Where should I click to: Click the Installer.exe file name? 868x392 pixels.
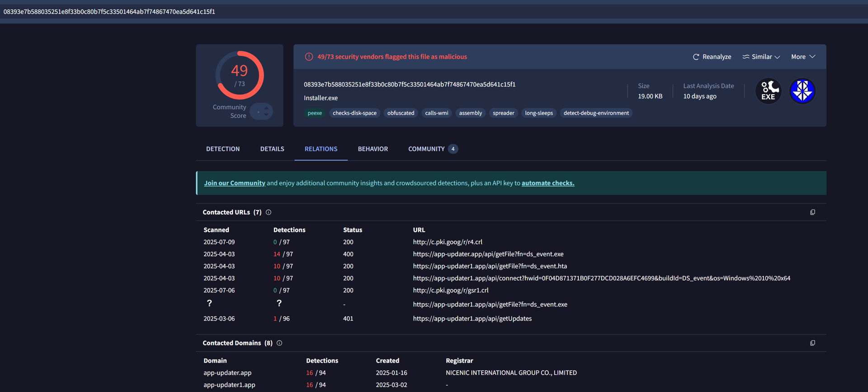pos(321,98)
